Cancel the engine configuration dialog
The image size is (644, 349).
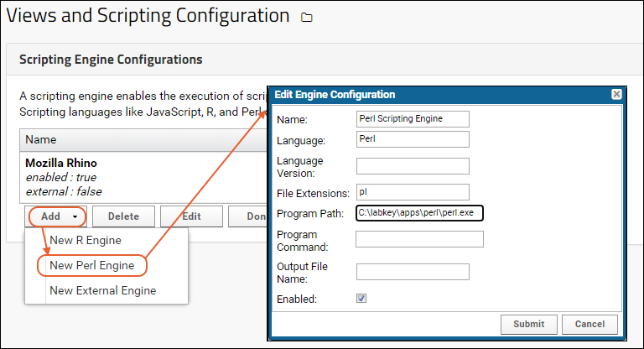[x=590, y=325]
